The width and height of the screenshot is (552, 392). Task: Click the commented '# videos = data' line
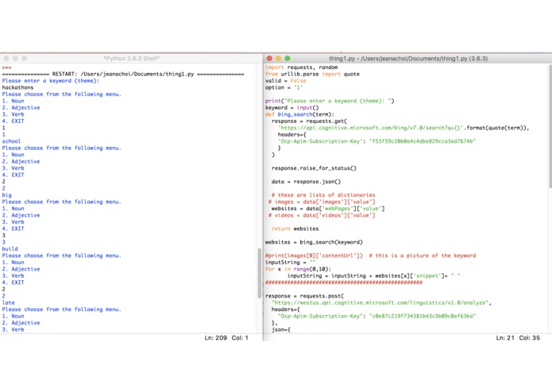point(322,215)
